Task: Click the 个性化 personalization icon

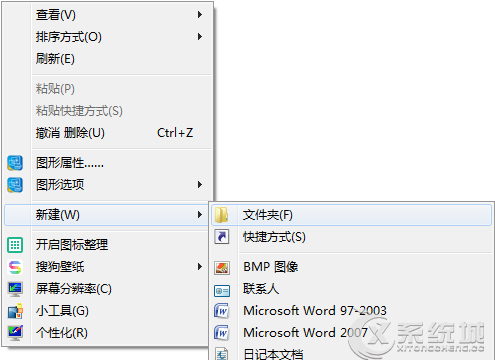Action: tap(15, 332)
